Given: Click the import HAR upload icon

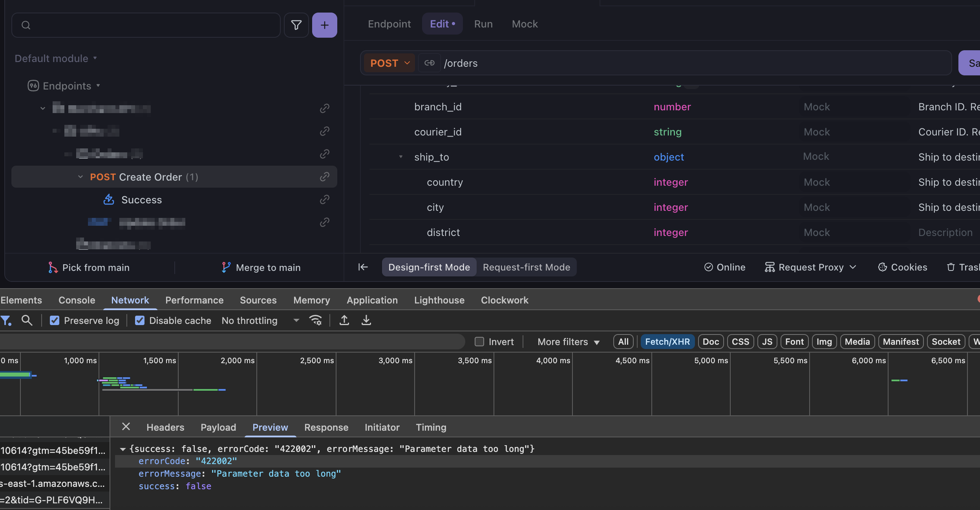Looking at the screenshot, I should click(344, 320).
